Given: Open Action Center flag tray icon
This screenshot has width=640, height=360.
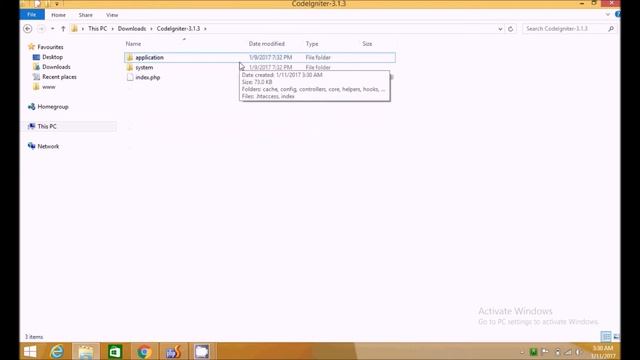Looking at the screenshot, I should pyautogui.click(x=545, y=351).
